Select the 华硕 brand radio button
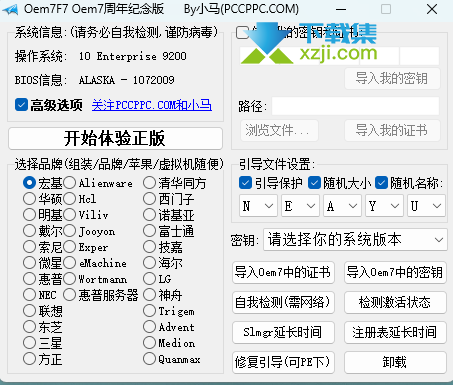The width and height of the screenshot is (453, 385). point(29,199)
